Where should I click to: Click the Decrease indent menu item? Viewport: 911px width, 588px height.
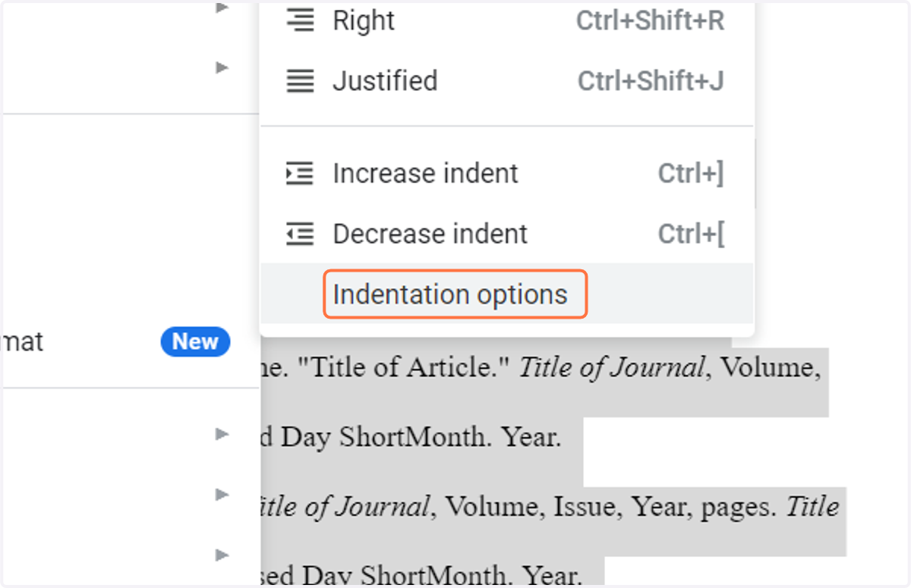click(x=506, y=234)
